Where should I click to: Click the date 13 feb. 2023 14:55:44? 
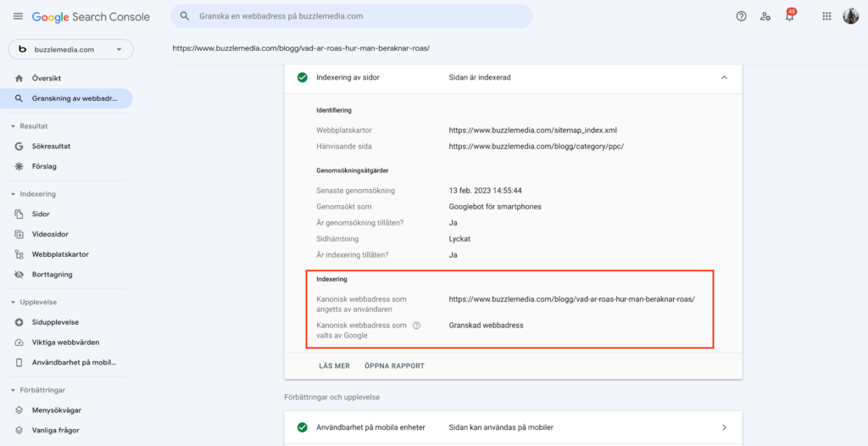point(486,191)
